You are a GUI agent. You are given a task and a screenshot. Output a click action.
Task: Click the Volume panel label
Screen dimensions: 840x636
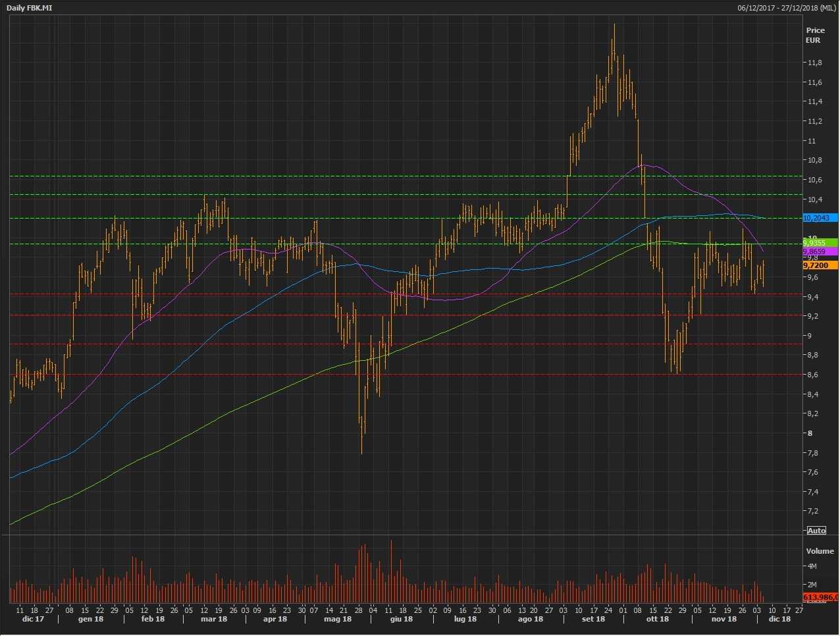[x=820, y=551]
